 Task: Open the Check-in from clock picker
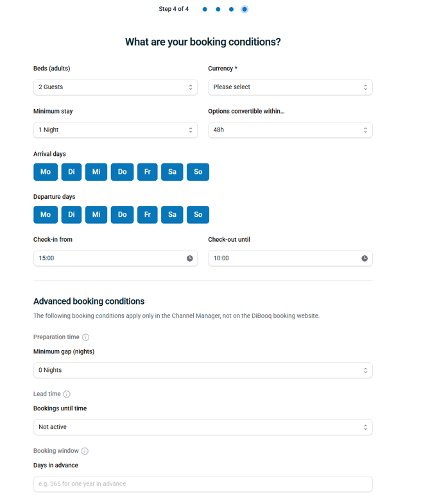190,258
